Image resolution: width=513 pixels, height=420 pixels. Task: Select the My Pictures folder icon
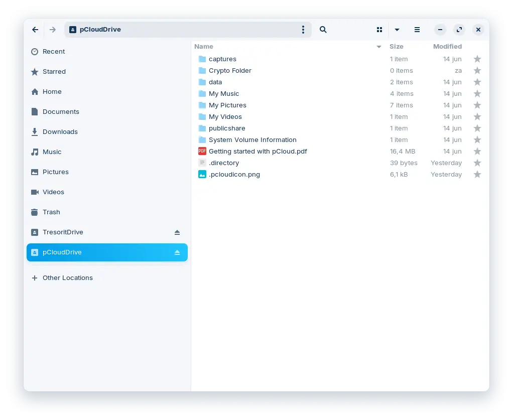(x=202, y=105)
